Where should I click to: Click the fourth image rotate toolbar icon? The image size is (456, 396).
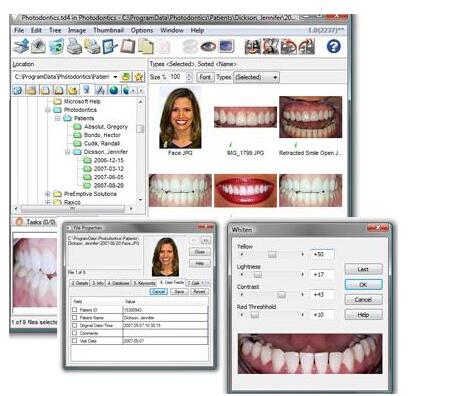pyautogui.click(x=306, y=46)
